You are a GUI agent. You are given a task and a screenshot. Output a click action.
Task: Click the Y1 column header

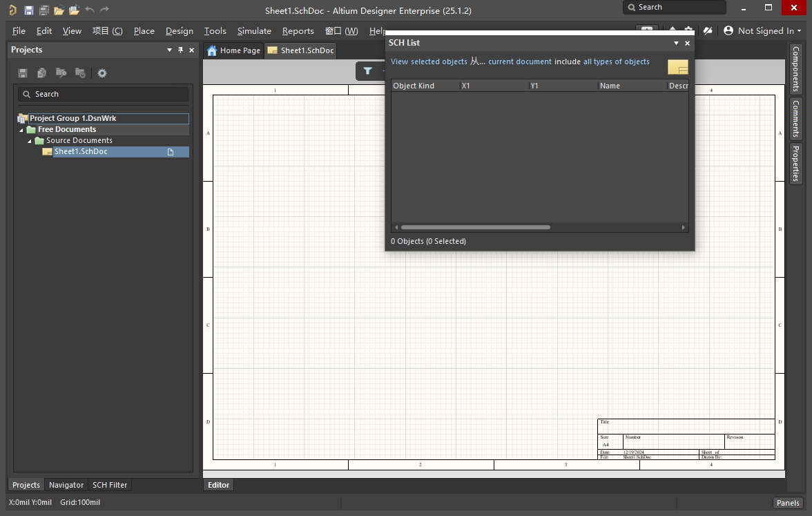(563, 86)
